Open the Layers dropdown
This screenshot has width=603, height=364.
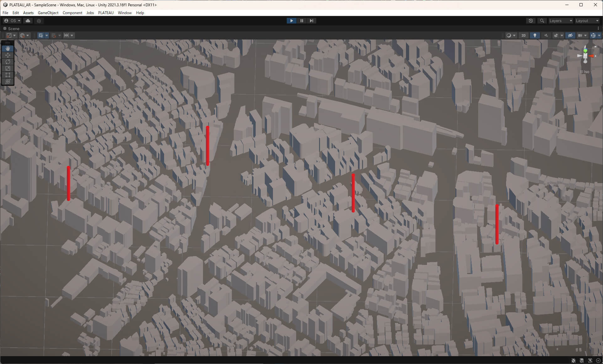[561, 21]
